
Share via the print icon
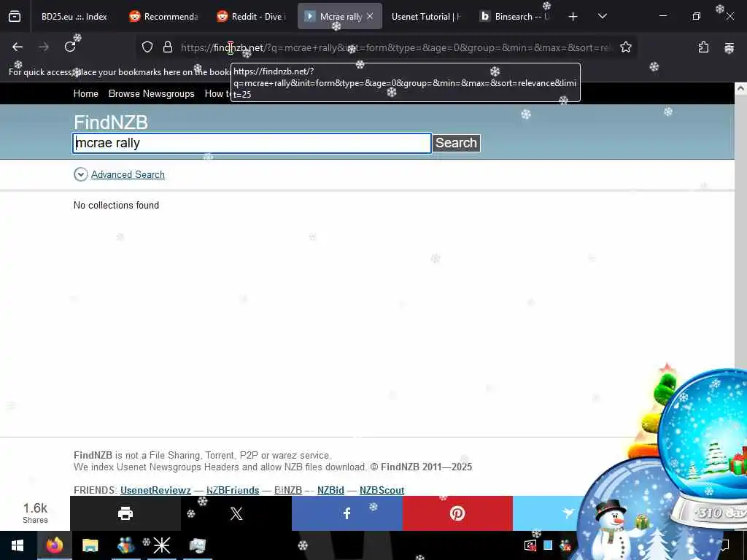125,513
